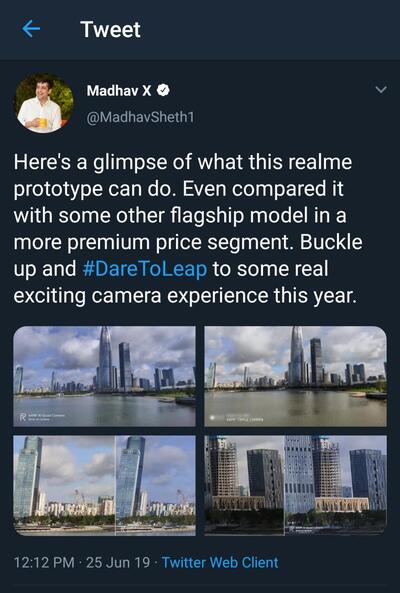The width and height of the screenshot is (400, 593).
Task: Open the first skyline photo, top left
Action: point(105,376)
